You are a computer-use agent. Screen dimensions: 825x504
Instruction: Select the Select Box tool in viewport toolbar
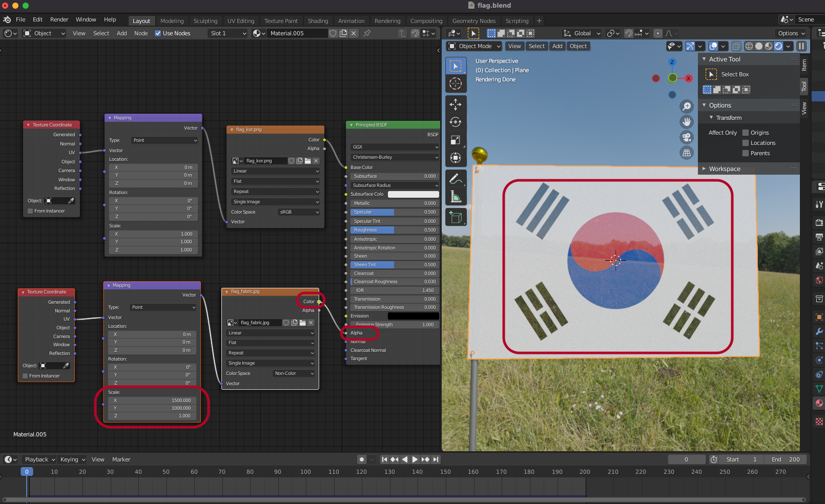(x=456, y=66)
